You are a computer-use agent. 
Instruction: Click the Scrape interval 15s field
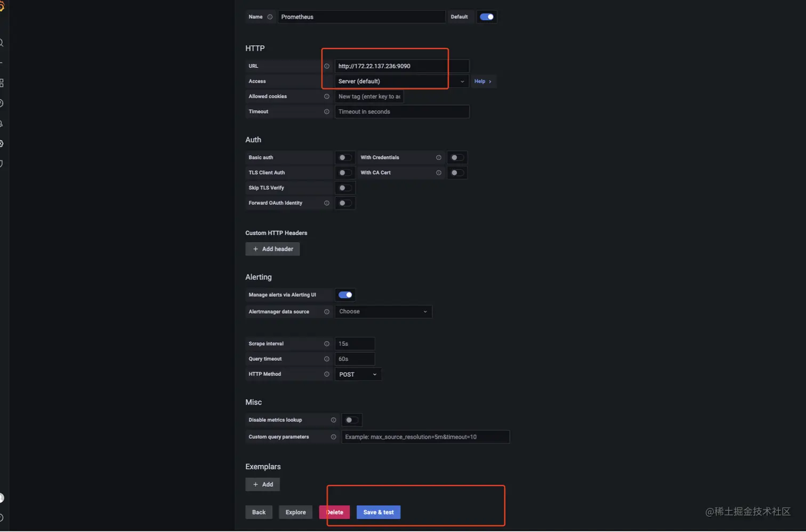(354, 344)
